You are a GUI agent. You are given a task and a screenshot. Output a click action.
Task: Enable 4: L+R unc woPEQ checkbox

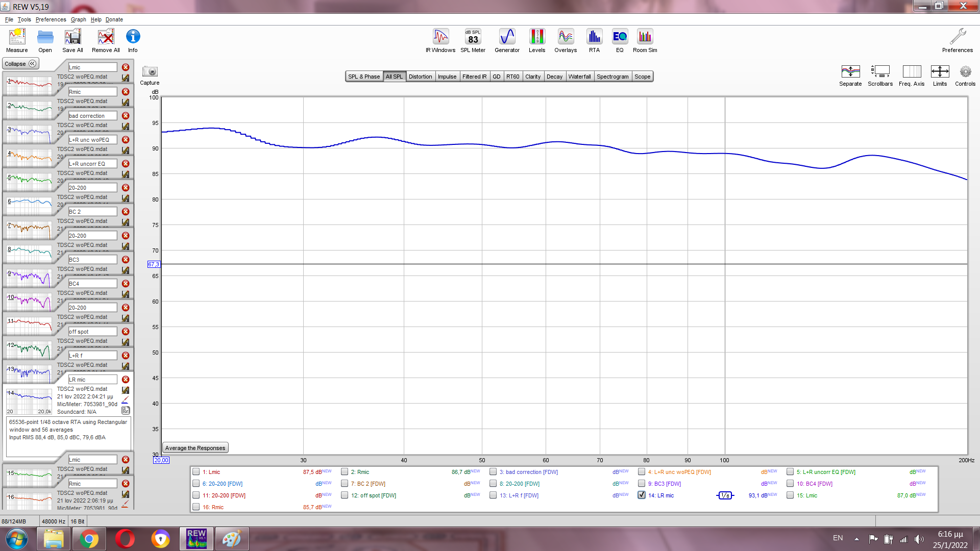click(x=642, y=472)
